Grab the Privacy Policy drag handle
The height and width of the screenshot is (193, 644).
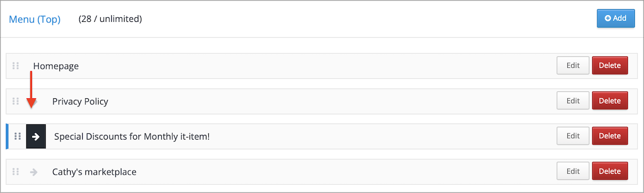16,101
